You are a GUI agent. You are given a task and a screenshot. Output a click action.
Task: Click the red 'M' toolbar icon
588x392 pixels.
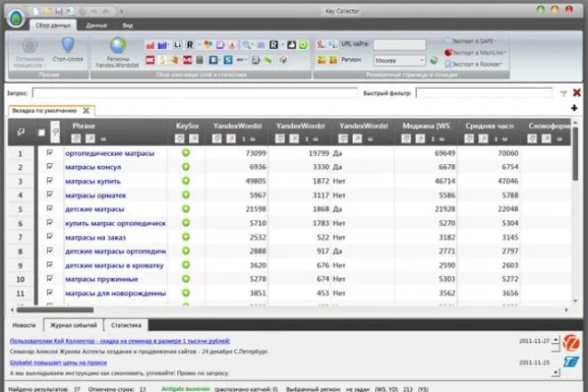(x=187, y=60)
